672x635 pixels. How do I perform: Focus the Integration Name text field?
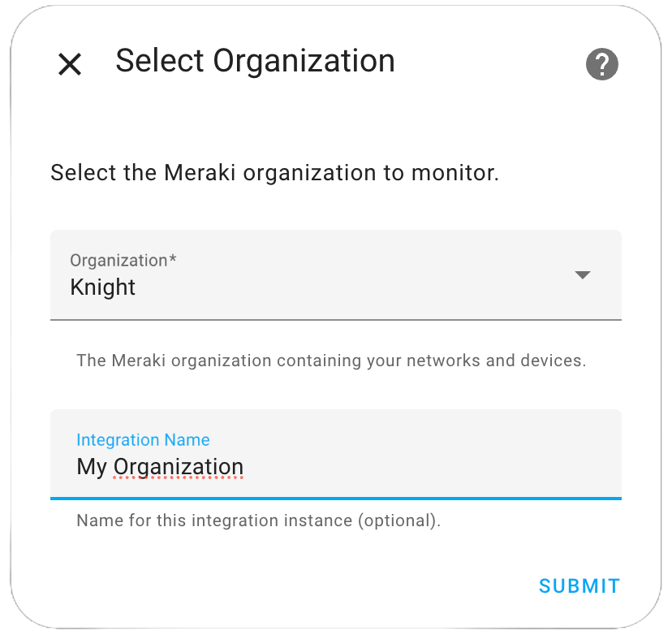pos(335,455)
